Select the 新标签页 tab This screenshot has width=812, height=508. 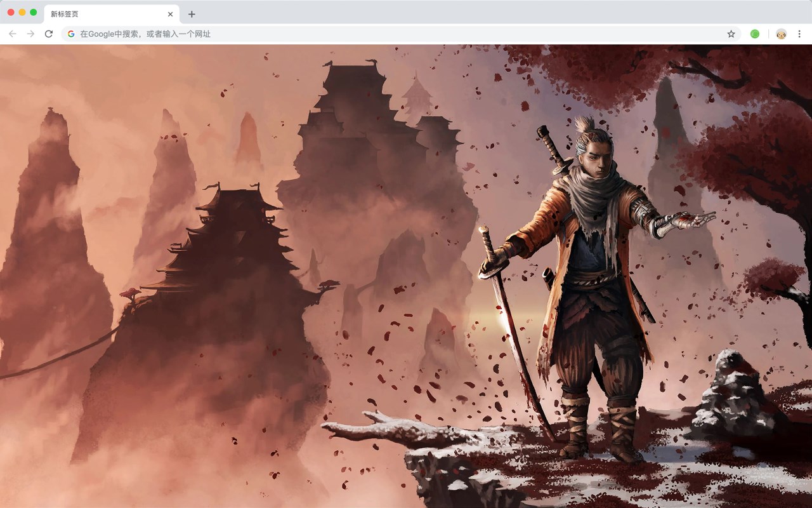pyautogui.click(x=112, y=14)
